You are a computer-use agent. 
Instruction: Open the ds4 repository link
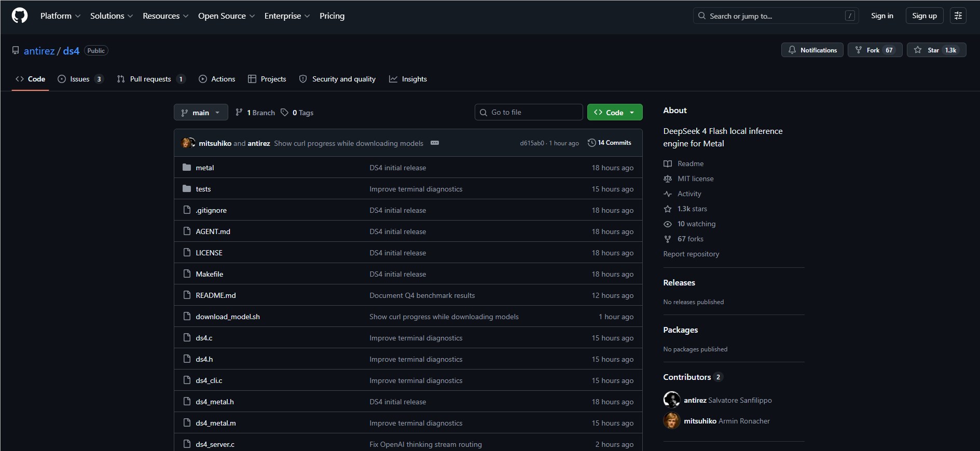[x=71, y=50]
